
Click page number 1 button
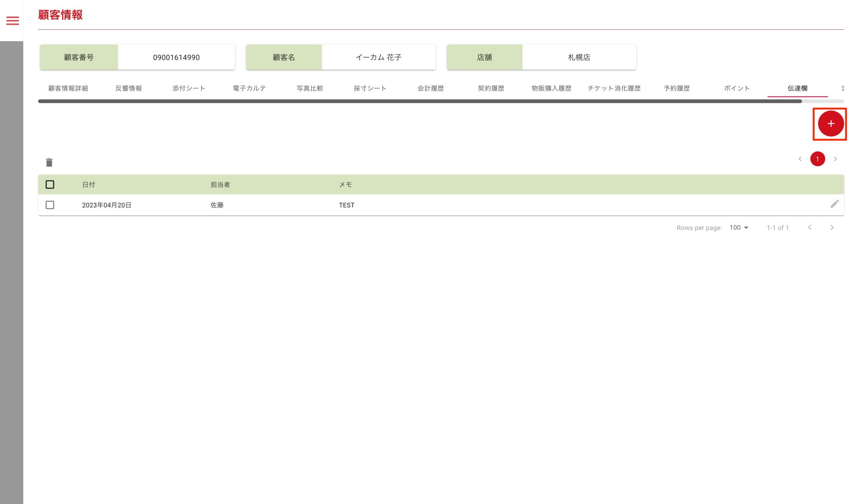click(x=817, y=159)
